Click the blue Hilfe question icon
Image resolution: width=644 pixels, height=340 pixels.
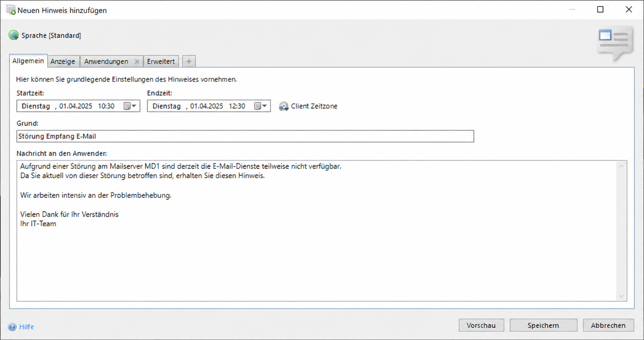(12, 327)
